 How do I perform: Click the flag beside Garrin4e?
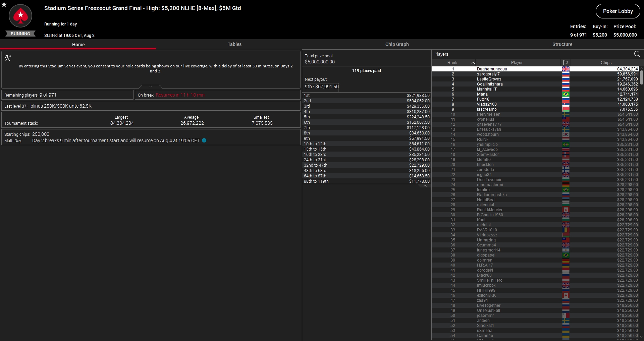[x=566, y=336]
